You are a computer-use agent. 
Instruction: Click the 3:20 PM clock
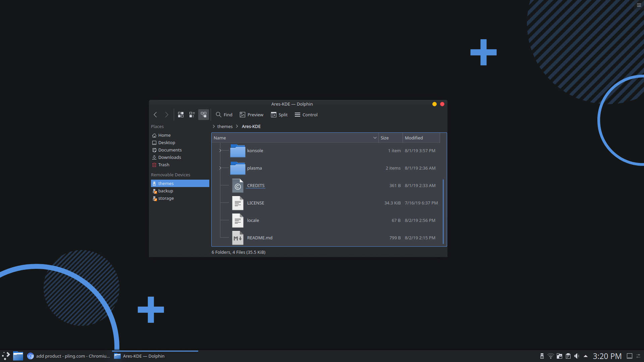pyautogui.click(x=607, y=356)
